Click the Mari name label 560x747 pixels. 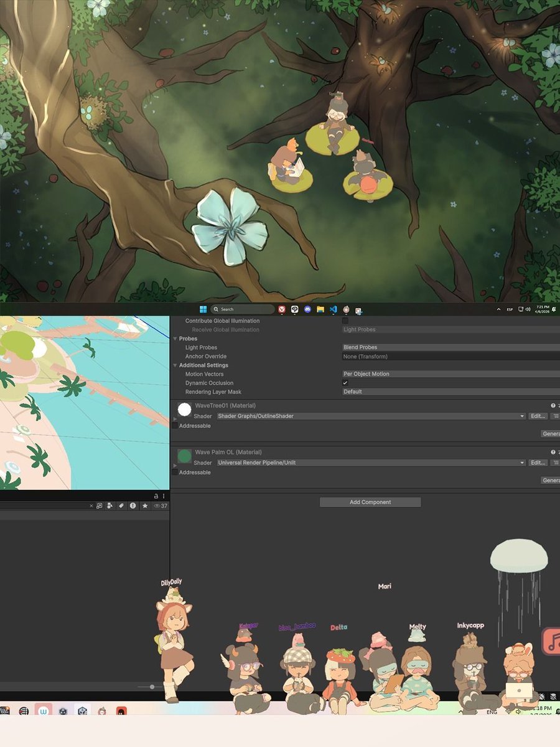[385, 586]
